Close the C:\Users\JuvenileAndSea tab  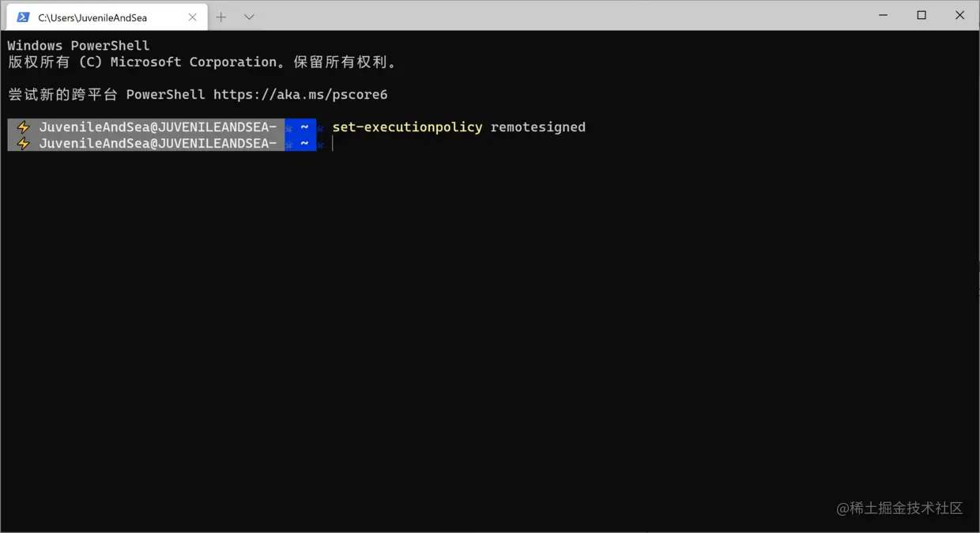[x=192, y=17]
